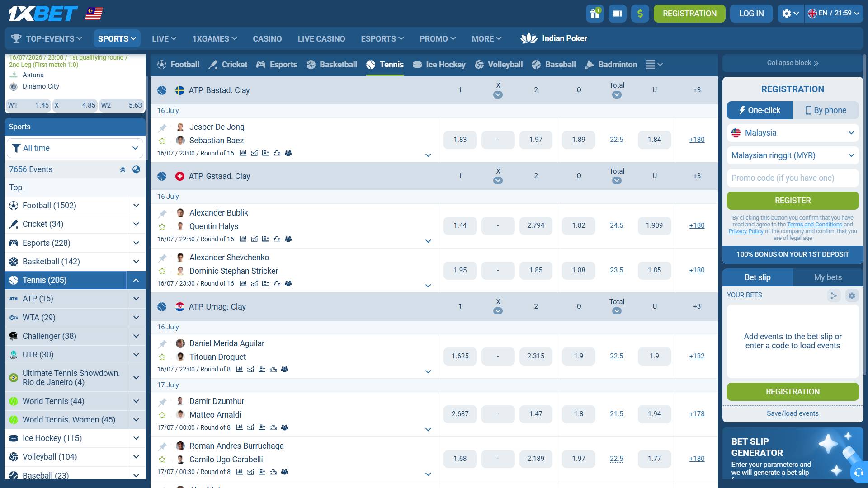
Task: Favorite the Burruchaga vs Carabelli star
Action: (x=162, y=460)
